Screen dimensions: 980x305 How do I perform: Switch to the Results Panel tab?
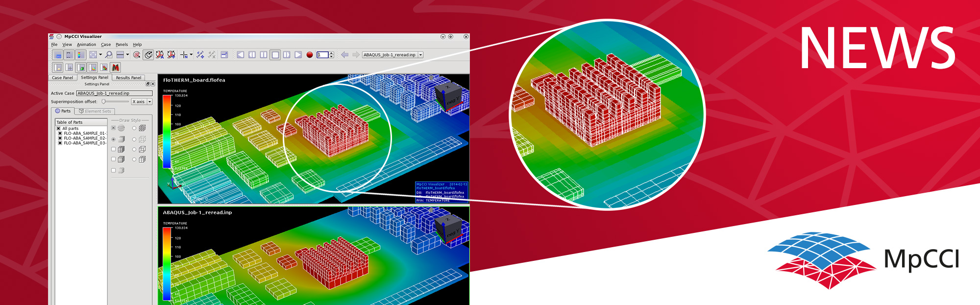coord(128,77)
